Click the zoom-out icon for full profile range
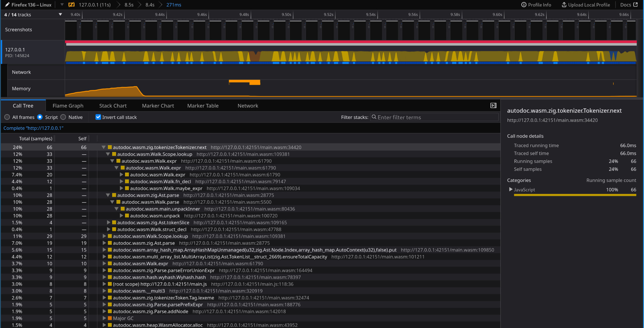This screenshot has width=644, height=328. tap(71, 5)
